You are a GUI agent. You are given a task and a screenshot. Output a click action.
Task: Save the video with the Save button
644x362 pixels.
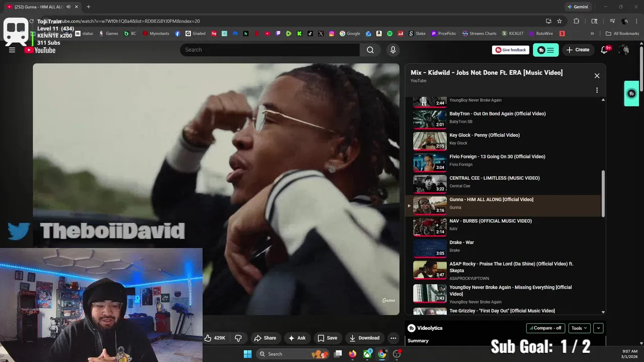pos(327,338)
